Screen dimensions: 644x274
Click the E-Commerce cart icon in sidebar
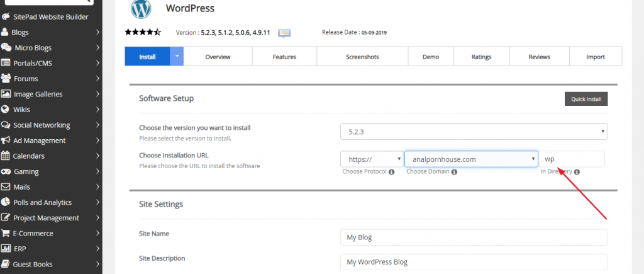(6, 233)
